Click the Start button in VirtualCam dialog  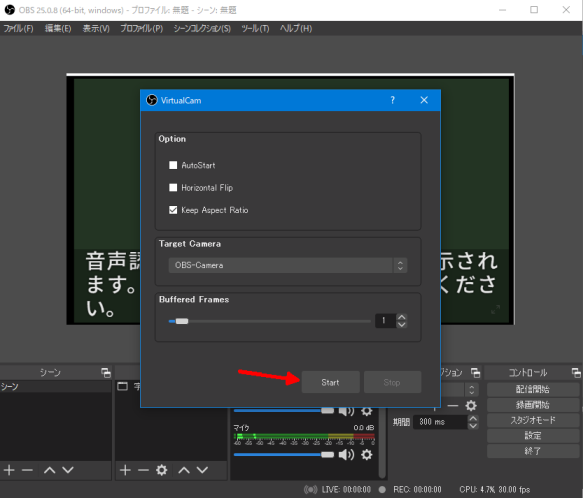[x=330, y=382]
